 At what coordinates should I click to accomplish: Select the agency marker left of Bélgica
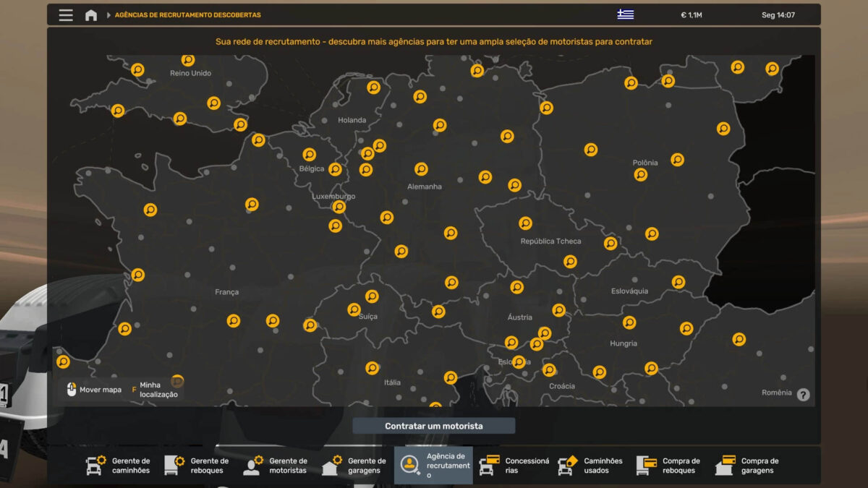310,155
